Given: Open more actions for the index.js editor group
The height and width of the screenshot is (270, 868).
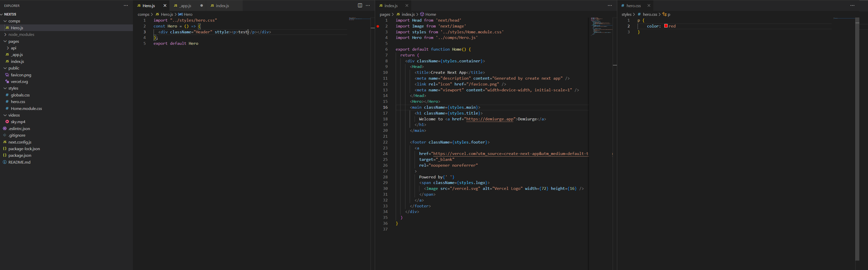Looking at the screenshot, I should tap(610, 5).
